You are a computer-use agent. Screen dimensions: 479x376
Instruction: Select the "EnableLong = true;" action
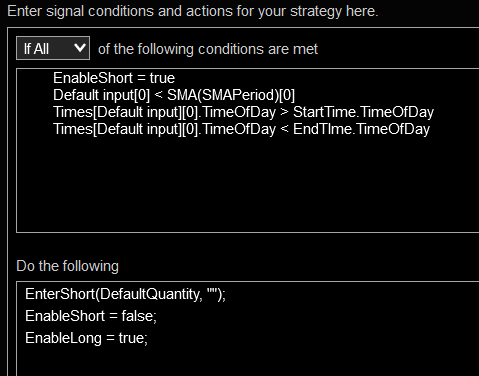(86, 338)
